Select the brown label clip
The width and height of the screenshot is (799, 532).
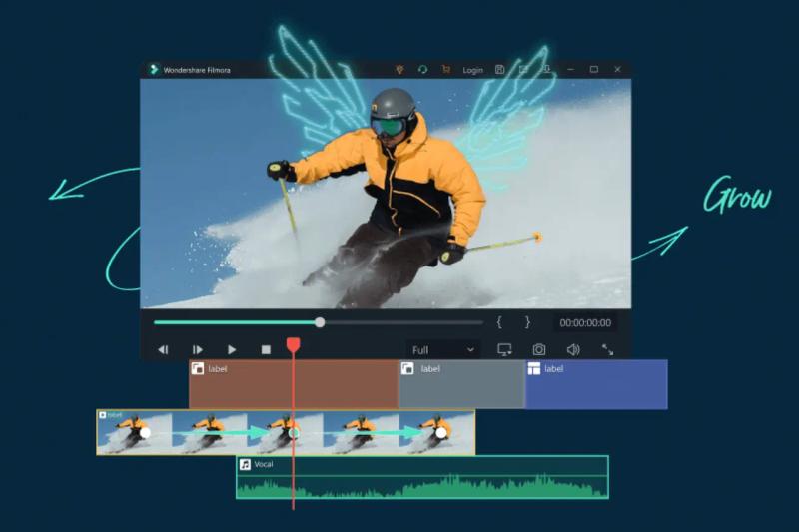[x=294, y=384]
